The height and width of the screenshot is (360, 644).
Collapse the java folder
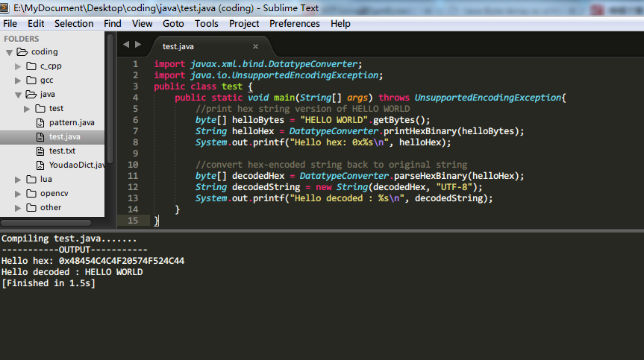pyautogui.click(x=19, y=95)
